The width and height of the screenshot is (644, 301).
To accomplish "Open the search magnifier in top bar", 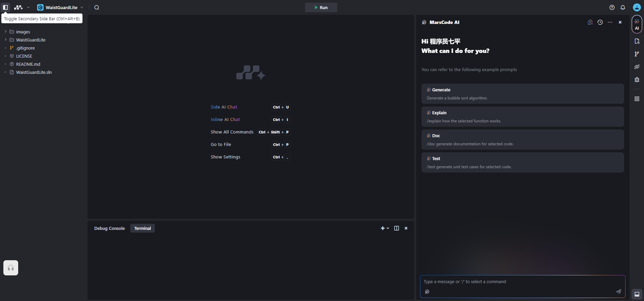I will coord(97,7).
